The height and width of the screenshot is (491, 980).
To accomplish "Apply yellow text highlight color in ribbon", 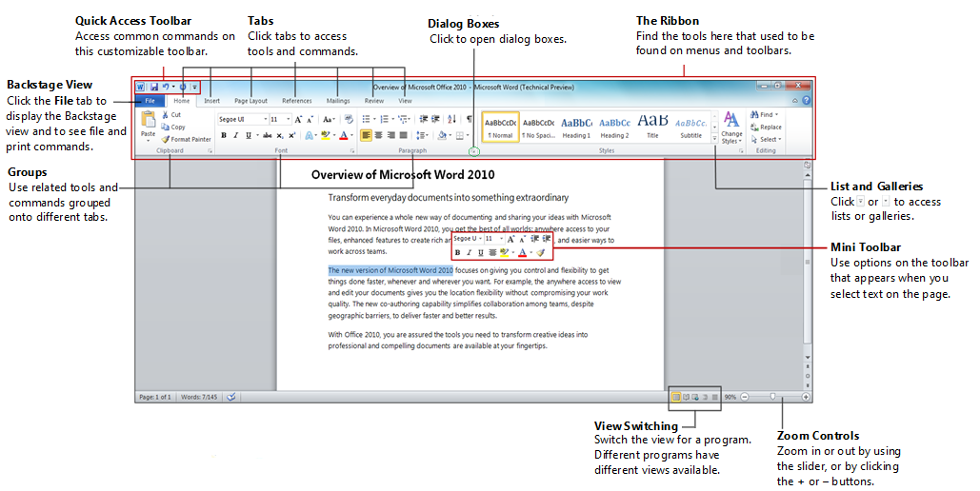I will pyautogui.click(x=325, y=135).
